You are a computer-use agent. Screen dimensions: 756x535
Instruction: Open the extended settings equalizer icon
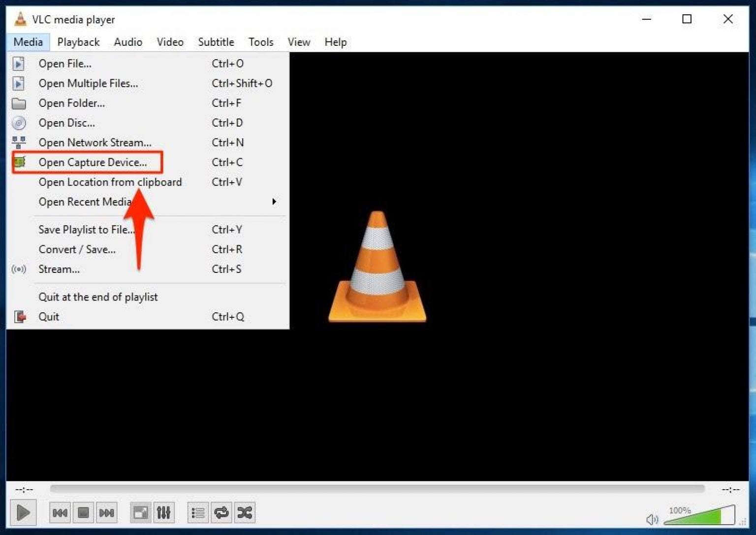point(164,512)
